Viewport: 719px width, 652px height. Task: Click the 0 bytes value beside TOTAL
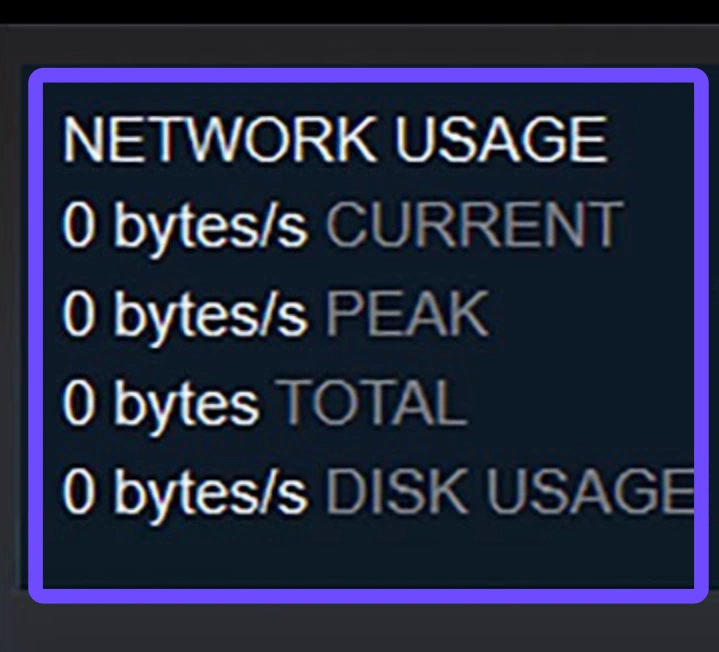(x=160, y=403)
